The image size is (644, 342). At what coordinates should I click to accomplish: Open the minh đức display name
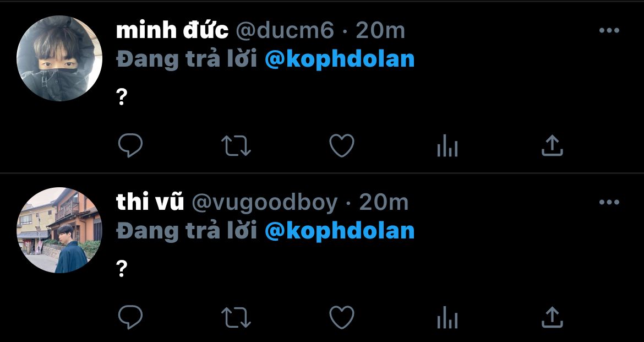click(172, 30)
